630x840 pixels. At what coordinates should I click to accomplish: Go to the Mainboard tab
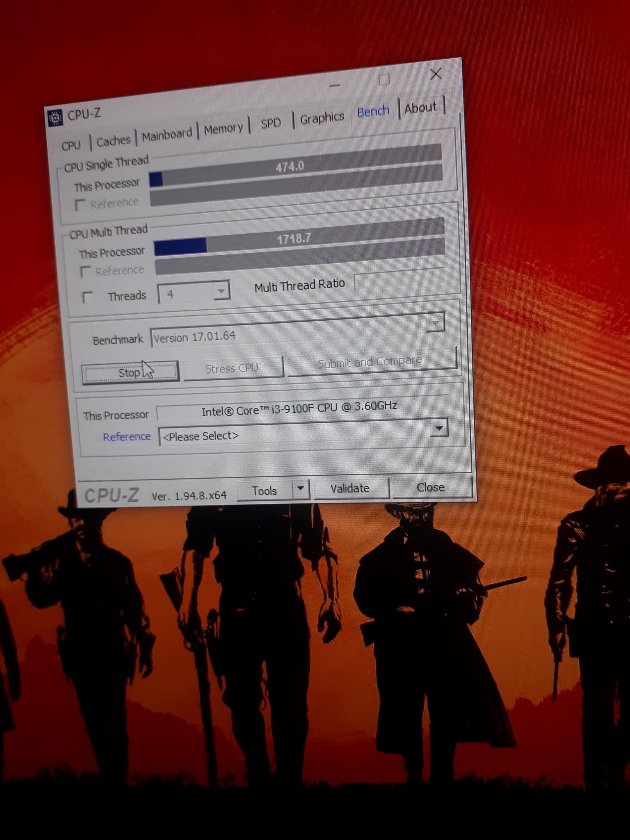click(167, 135)
